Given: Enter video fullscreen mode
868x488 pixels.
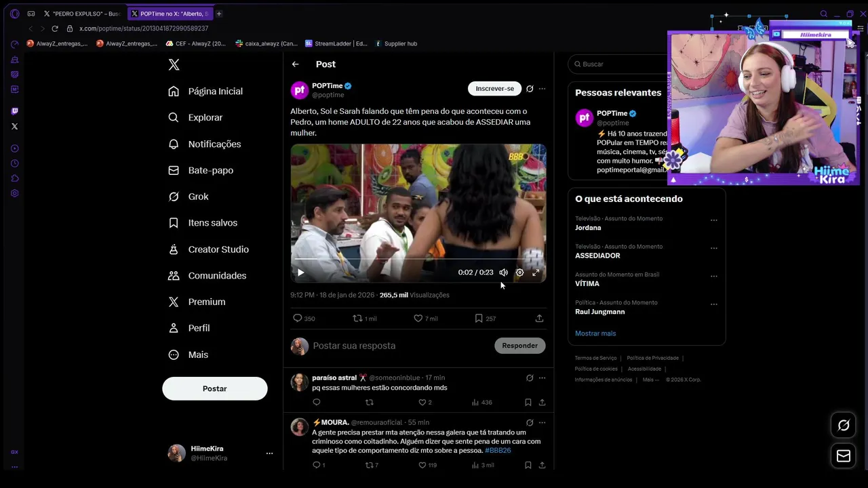Looking at the screenshot, I should [536, 272].
